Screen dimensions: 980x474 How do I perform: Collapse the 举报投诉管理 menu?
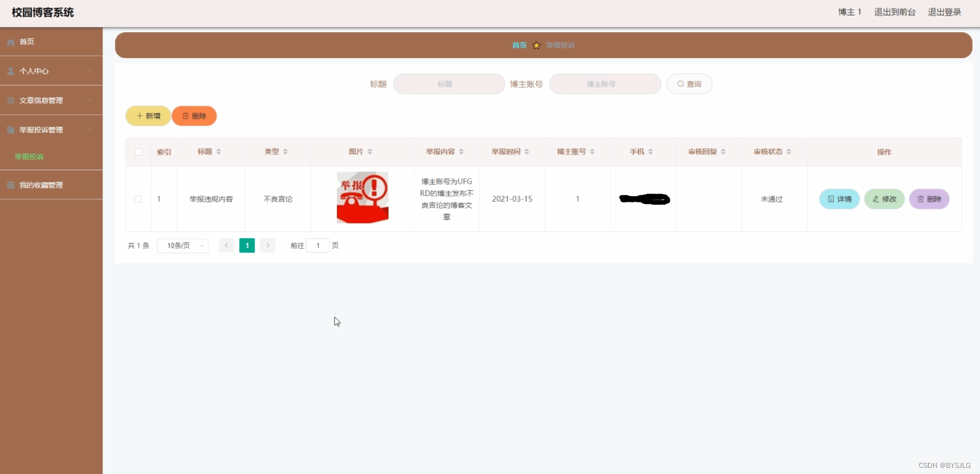(90, 129)
